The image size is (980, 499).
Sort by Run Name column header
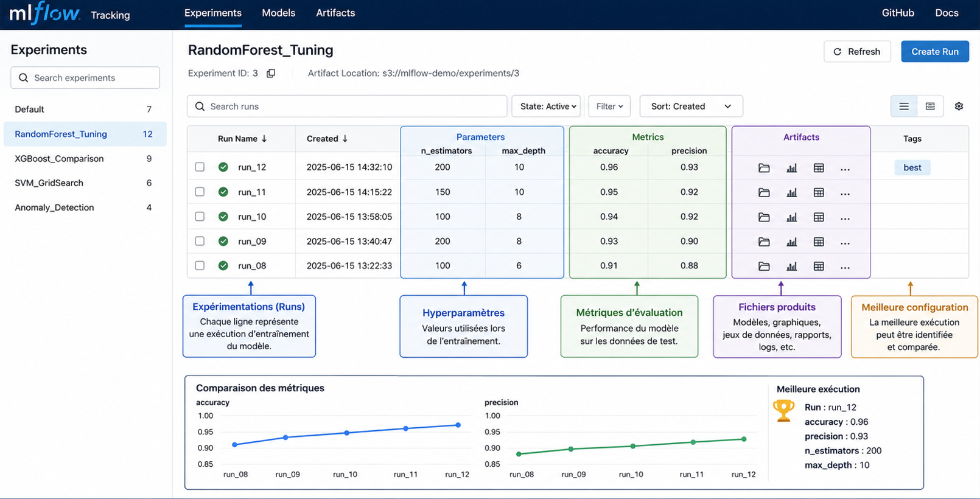coord(242,139)
